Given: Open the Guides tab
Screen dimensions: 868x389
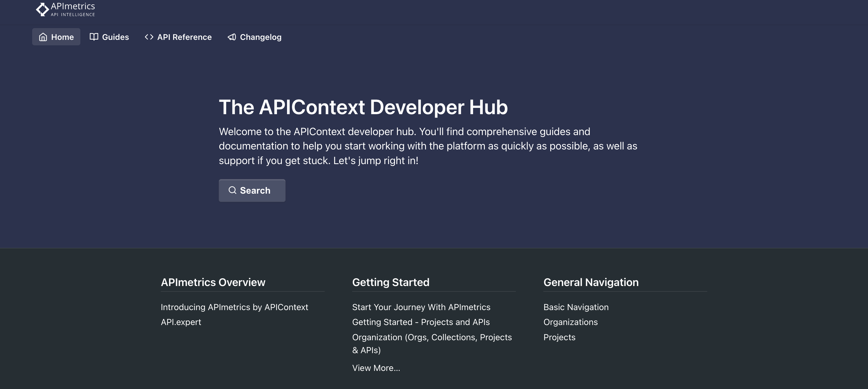Looking at the screenshot, I should [x=109, y=37].
